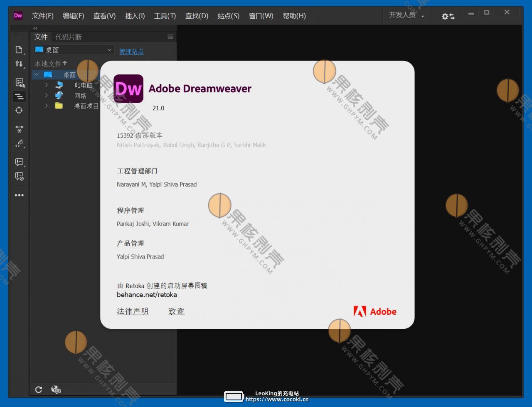Click the Adobe Dreamweaver title text
Image resolution: width=532 pixels, height=407 pixels.
tap(200, 89)
